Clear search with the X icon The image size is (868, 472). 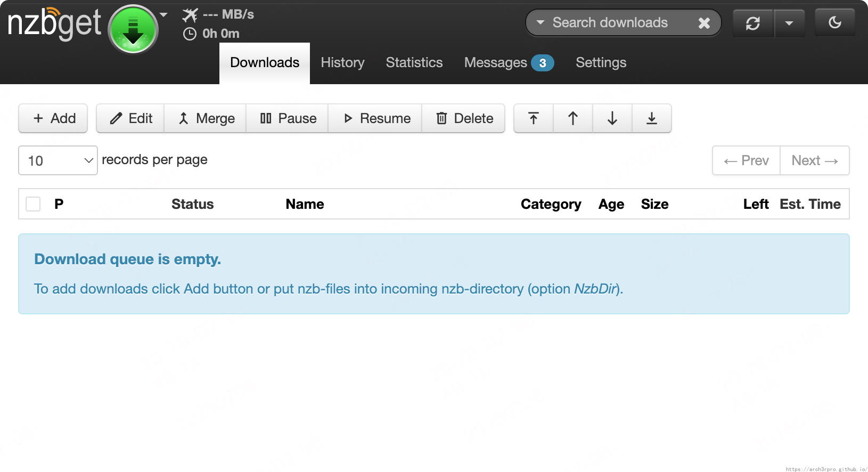click(x=704, y=23)
